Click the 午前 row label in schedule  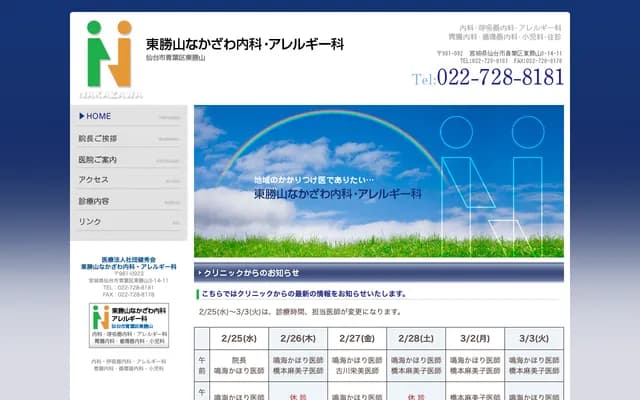click(202, 363)
